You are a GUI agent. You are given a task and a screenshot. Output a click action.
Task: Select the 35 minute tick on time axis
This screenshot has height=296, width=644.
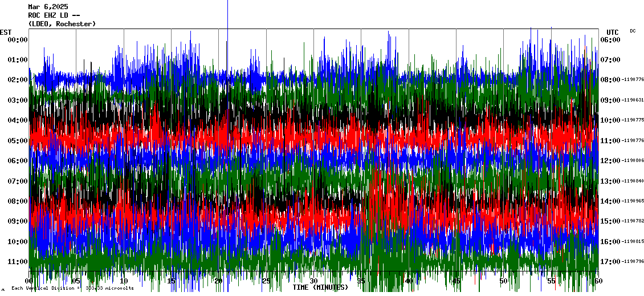[x=361, y=281]
